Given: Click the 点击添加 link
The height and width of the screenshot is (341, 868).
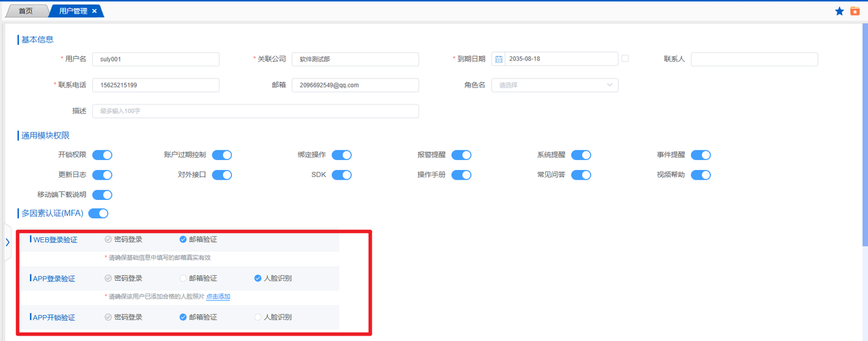Looking at the screenshot, I should pos(218,297).
